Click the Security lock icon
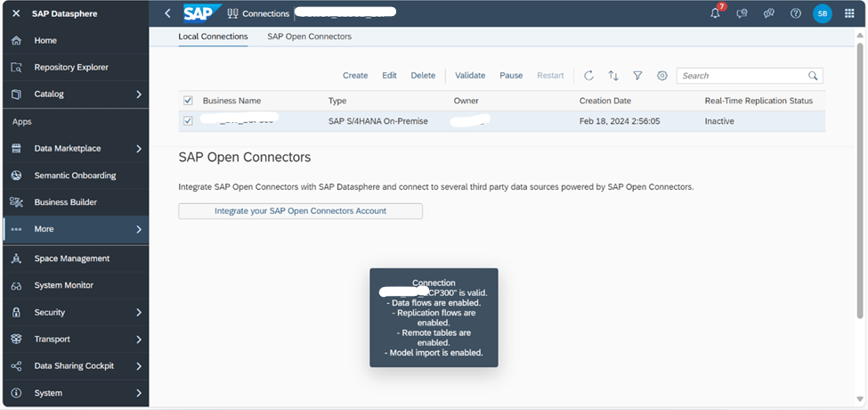 pos(17,313)
